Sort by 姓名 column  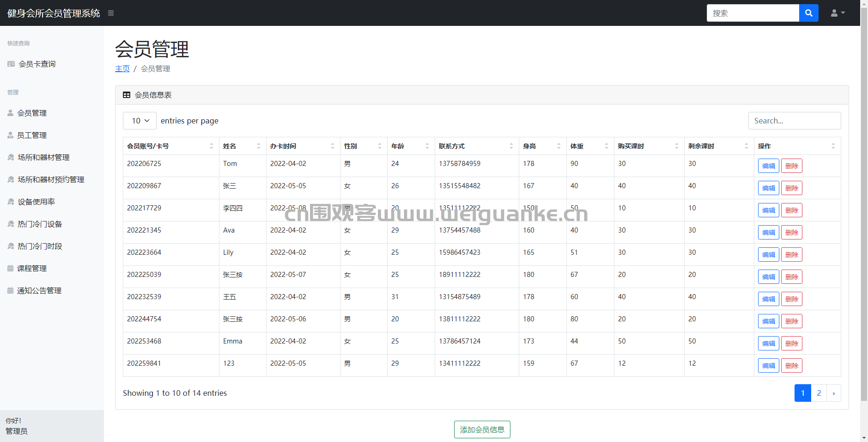[x=243, y=146]
